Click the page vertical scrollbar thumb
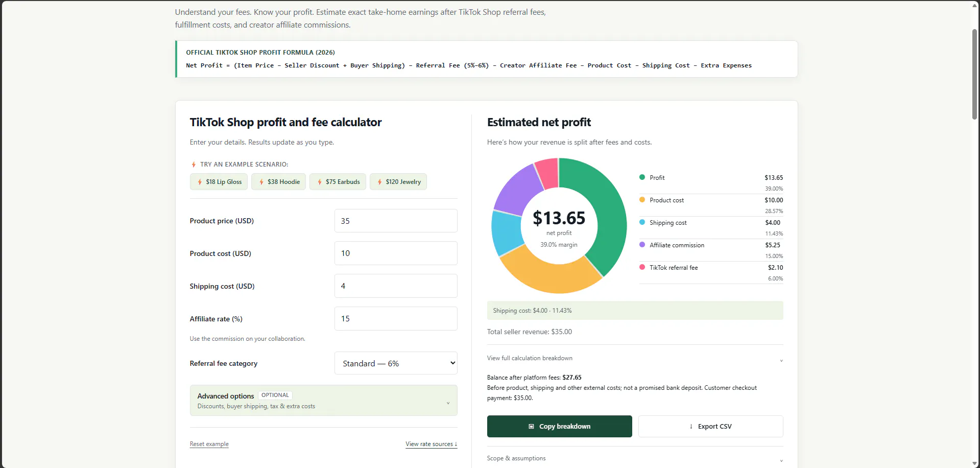 pyautogui.click(x=974, y=75)
